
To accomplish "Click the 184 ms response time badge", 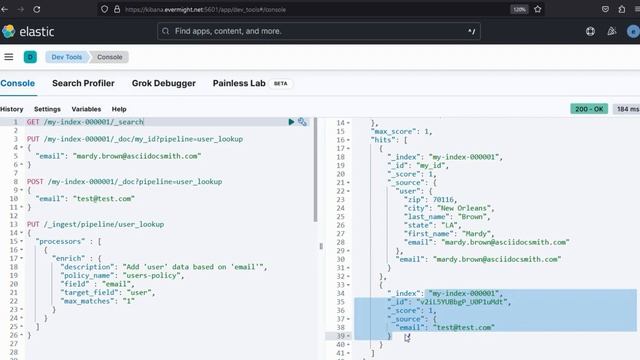I will coord(627,109).
